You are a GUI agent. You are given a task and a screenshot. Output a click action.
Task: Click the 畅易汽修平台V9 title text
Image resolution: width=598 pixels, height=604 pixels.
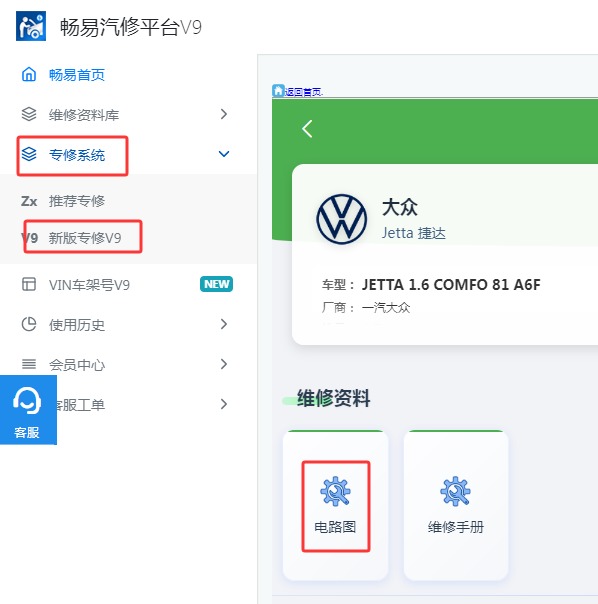pyautogui.click(x=131, y=27)
